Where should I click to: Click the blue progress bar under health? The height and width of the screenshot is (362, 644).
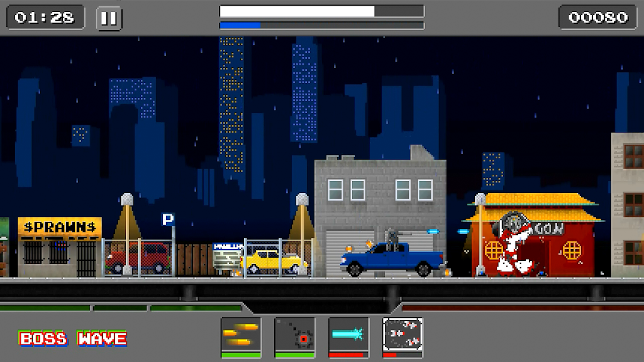(240, 26)
